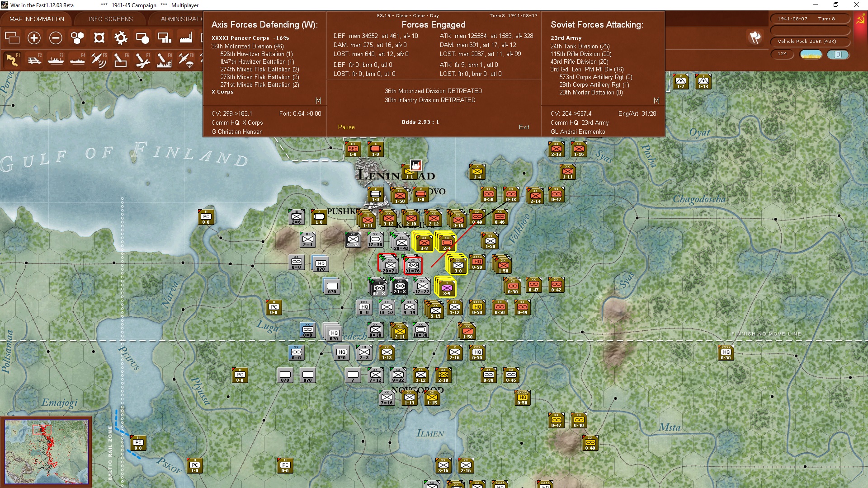868x488 pixels.
Task: Select F2 rail mode
Action: (34, 60)
